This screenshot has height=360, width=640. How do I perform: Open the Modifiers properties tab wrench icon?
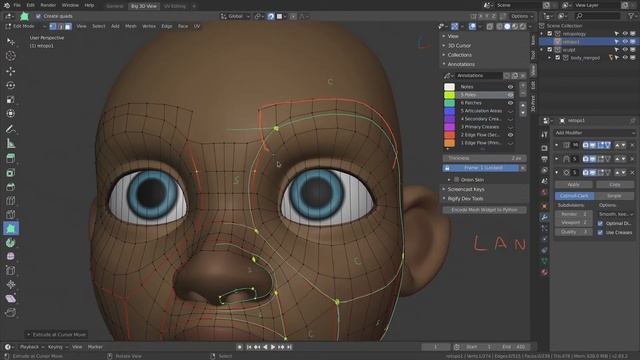point(544,217)
